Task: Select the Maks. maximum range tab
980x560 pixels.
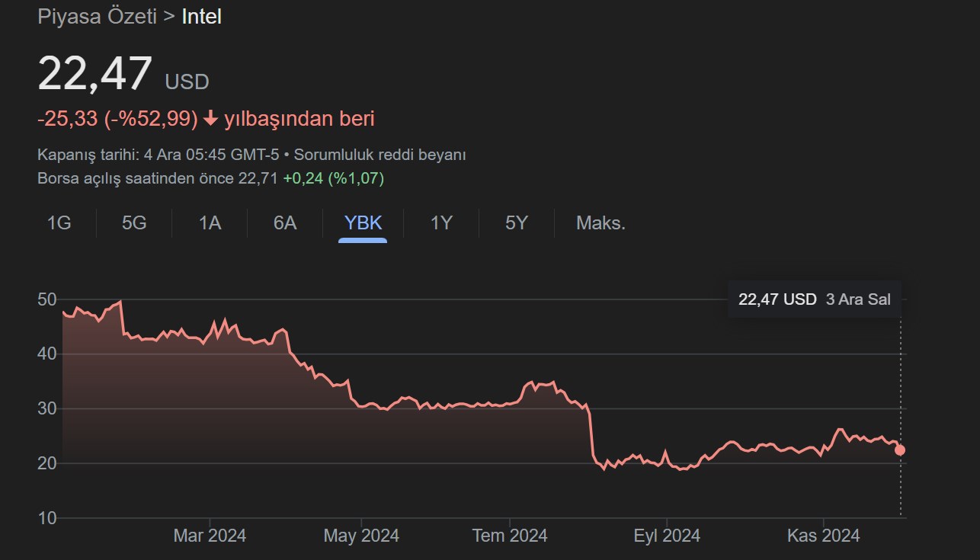Action: pos(600,223)
